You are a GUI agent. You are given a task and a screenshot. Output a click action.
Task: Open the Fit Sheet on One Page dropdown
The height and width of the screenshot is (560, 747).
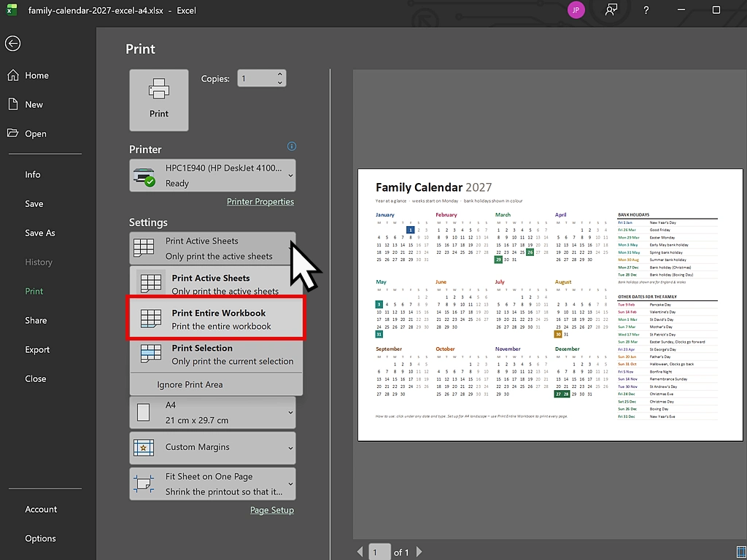coord(212,484)
